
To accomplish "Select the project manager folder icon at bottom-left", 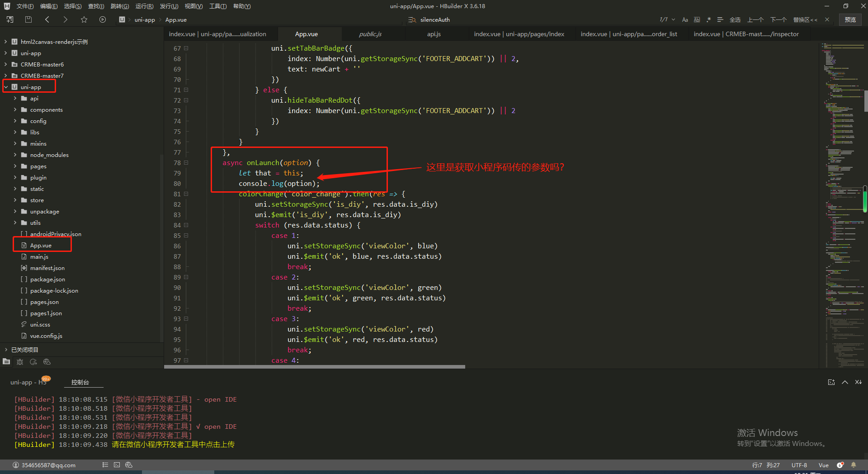I will click(6, 362).
